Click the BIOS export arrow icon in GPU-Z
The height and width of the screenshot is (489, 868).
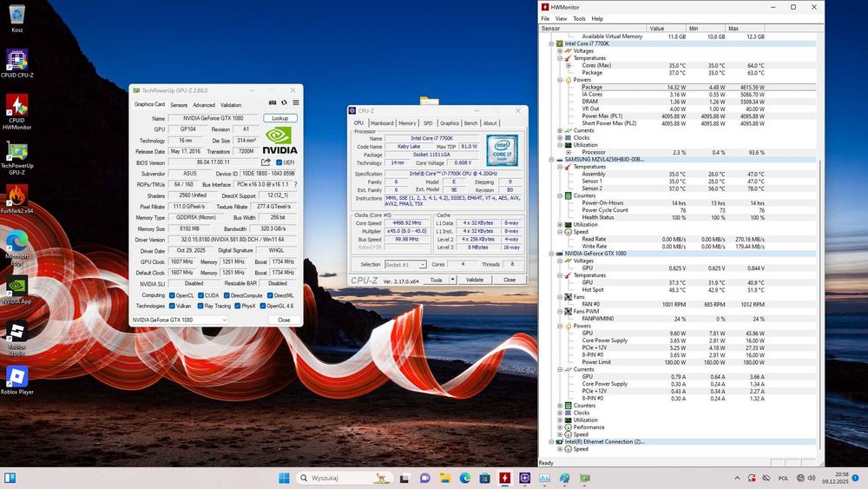pos(266,162)
